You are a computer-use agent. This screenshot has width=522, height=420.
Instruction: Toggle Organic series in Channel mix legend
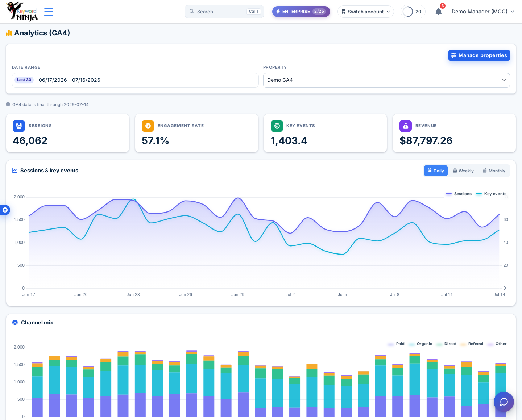420,344
